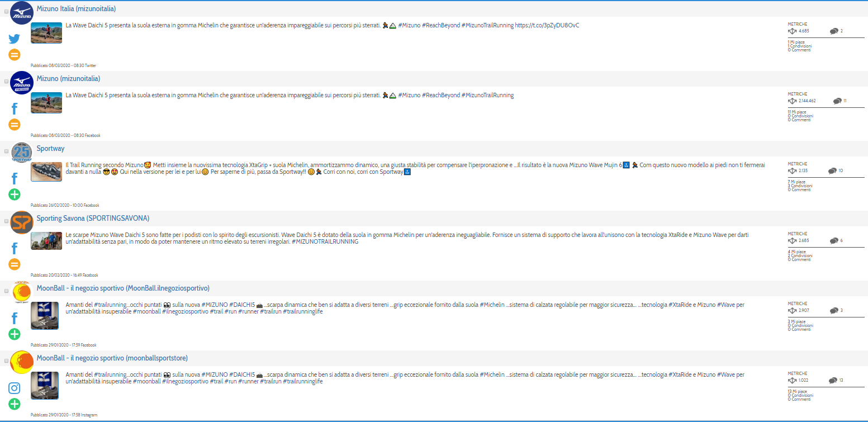The height and width of the screenshot is (422, 868).
Task: Click comments bubble icon on Mizuno Facebook post
Action: (837, 101)
